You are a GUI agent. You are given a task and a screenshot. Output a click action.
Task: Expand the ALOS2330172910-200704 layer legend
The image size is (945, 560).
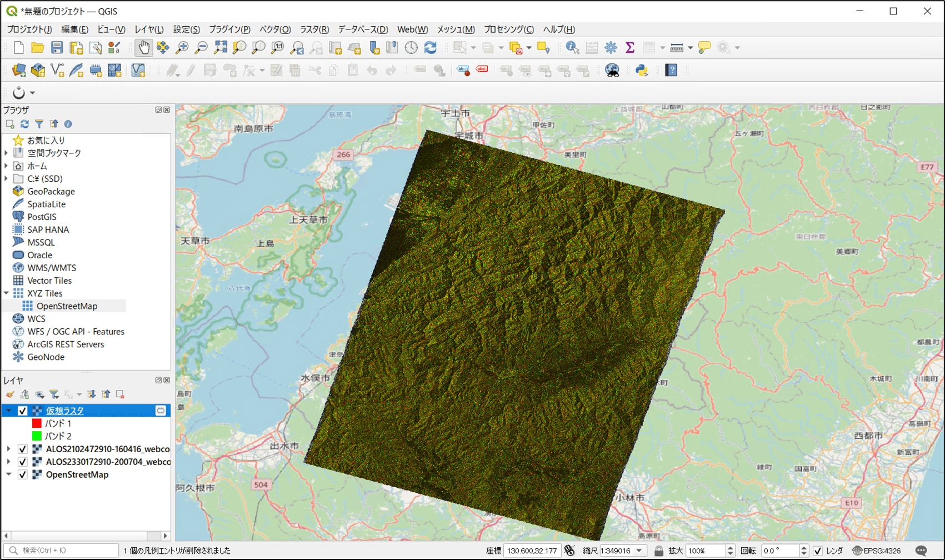pos(8,462)
